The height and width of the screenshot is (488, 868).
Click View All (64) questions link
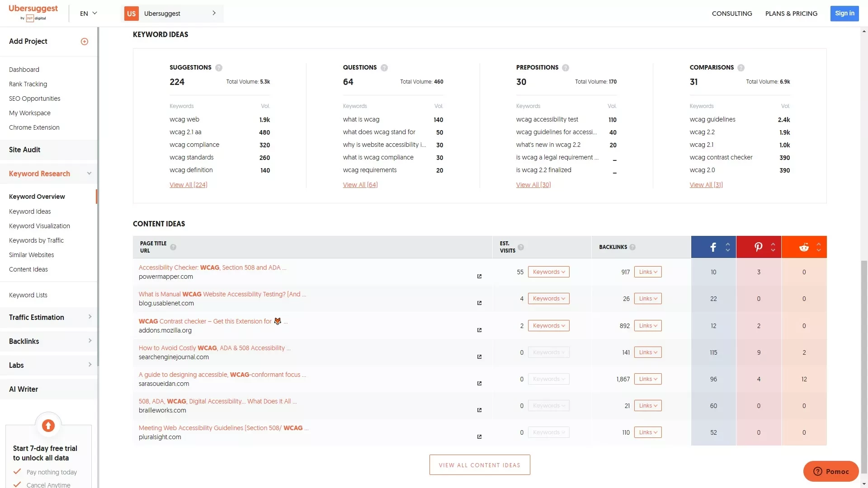coord(360,185)
